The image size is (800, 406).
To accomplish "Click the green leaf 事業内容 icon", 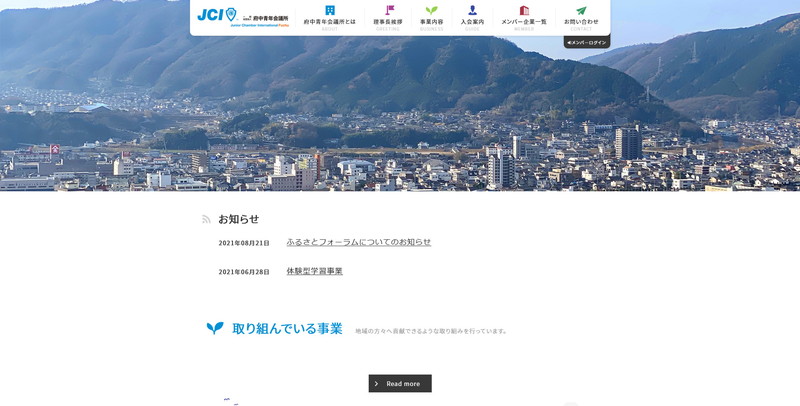I will tap(431, 11).
